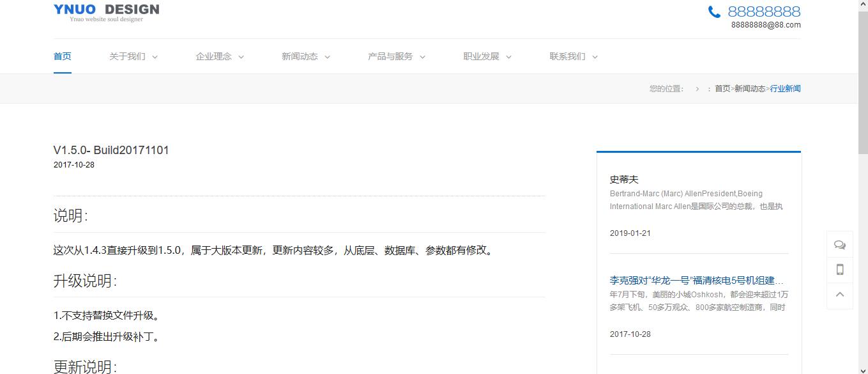Go to 行业新闻 in the breadcrumb
This screenshot has height=374, width=868.
click(785, 89)
